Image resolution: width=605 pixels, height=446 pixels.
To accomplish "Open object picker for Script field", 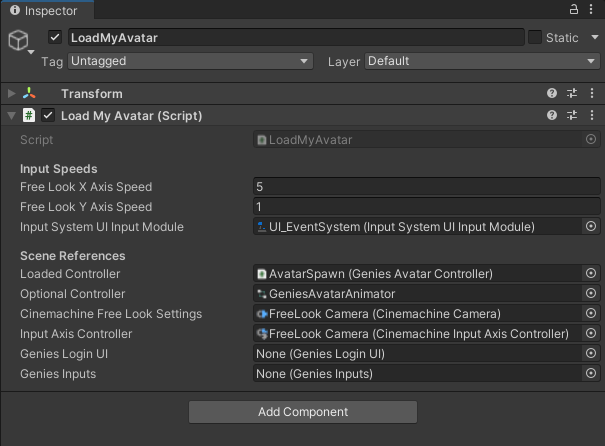I will pyautogui.click(x=591, y=139).
